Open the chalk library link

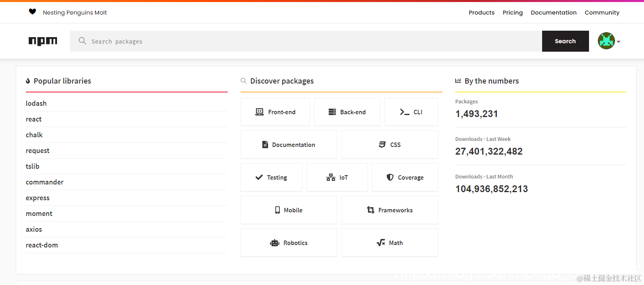click(34, 135)
